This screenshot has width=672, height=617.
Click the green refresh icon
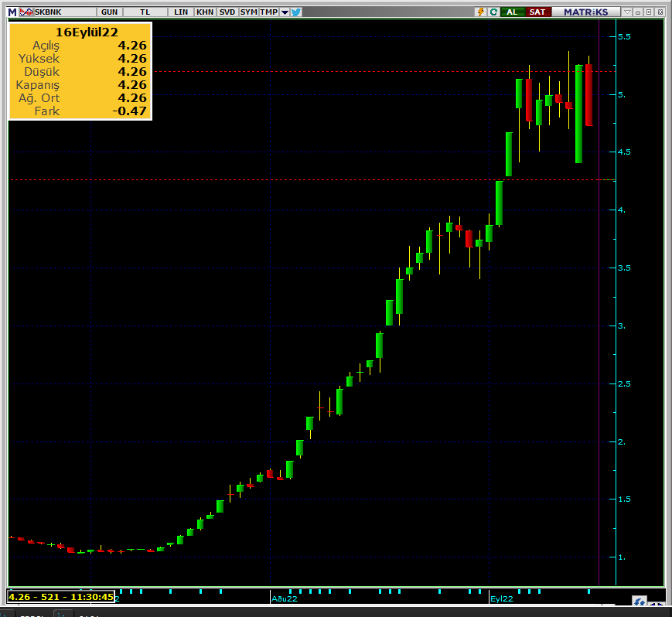[x=493, y=12]
